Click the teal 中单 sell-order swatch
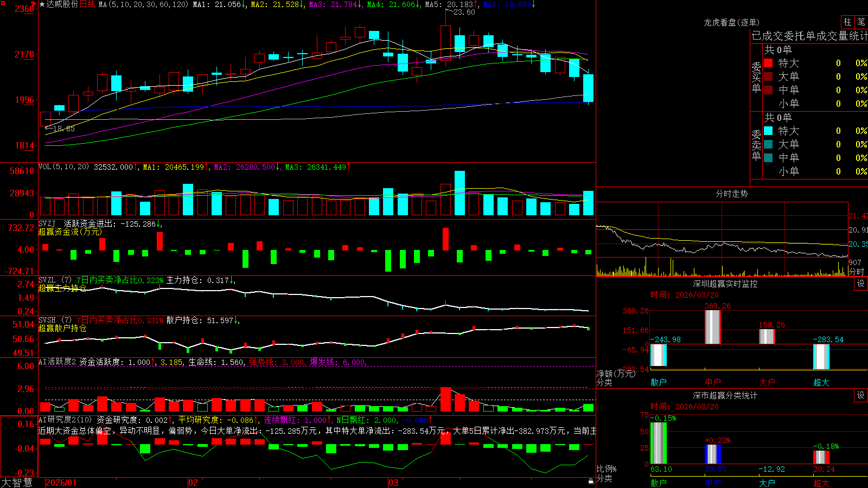The width and height of the screenshot is (868, 488). coord(768,158)
